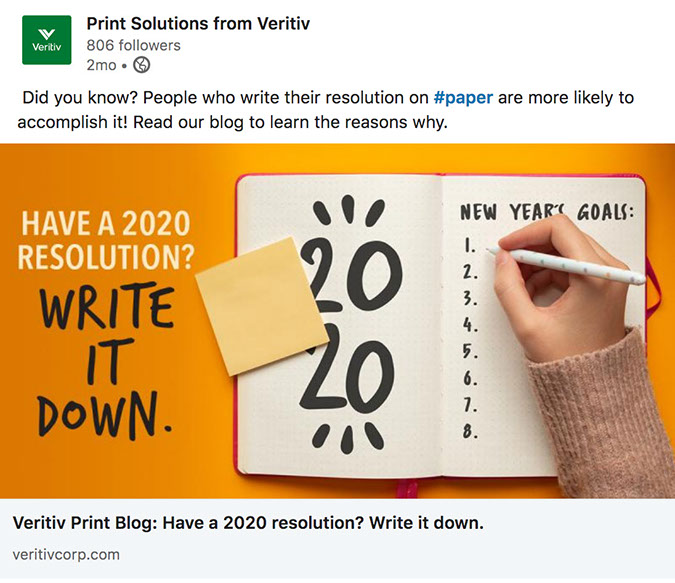The width and height of the screenshot is (675, 583).
Task: Click goal number 2 on the list
Action: 471,271
